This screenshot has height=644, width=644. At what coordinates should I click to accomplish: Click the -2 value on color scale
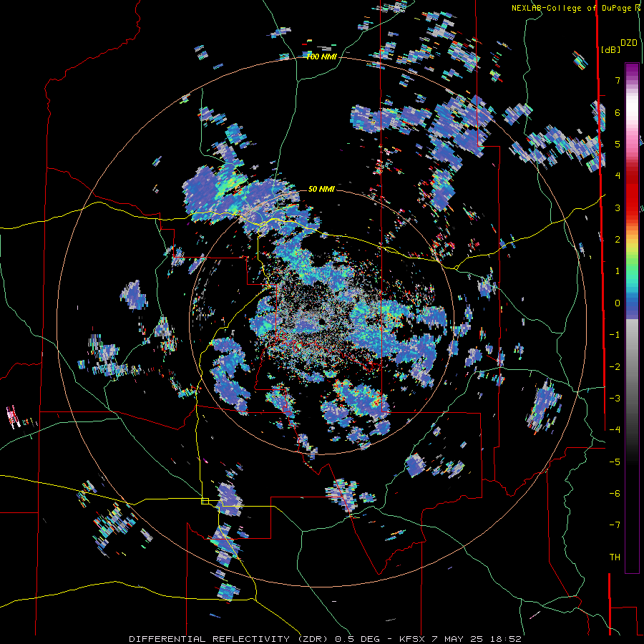(x=615, y=367)
